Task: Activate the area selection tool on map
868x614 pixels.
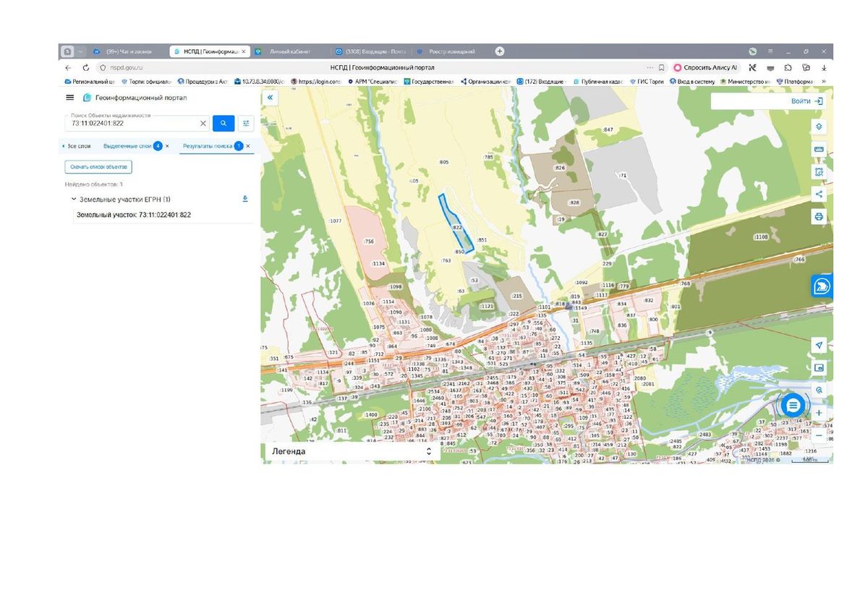Action: click(x=819, y=171)
